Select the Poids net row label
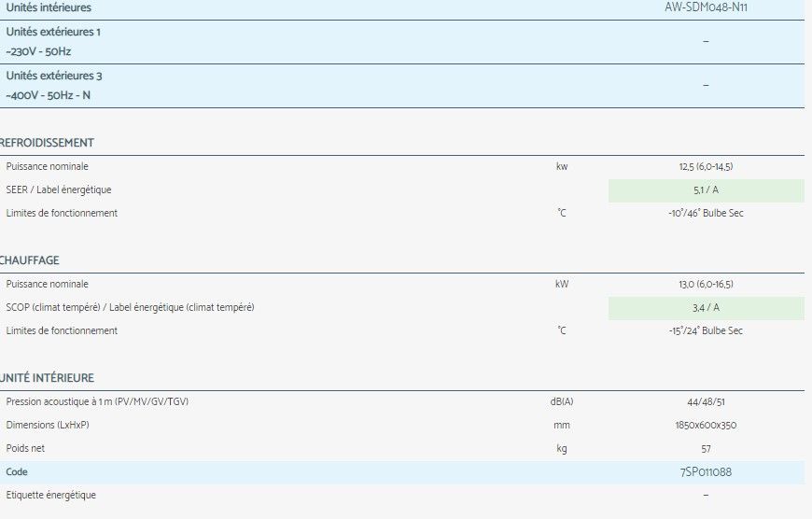Image resolution: width=812 pixels, height=519 pixels. click(24, 449)
